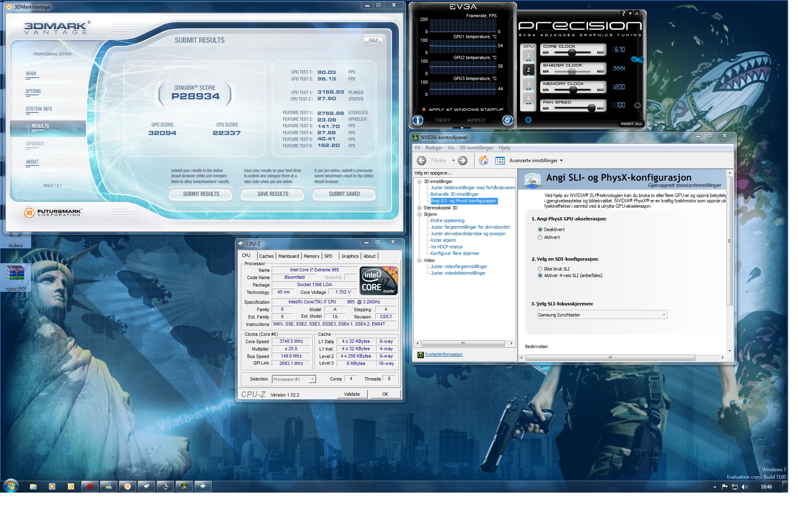Viewport: 798px width, 532px height.
Task: Open the Rediger menu
Action: (x=434, y=148)
